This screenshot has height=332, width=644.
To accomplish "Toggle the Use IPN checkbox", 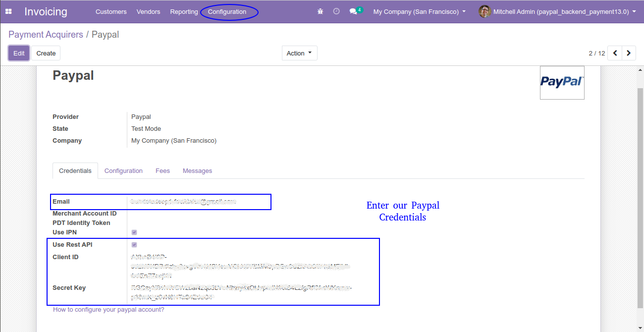I will [134, 232].
